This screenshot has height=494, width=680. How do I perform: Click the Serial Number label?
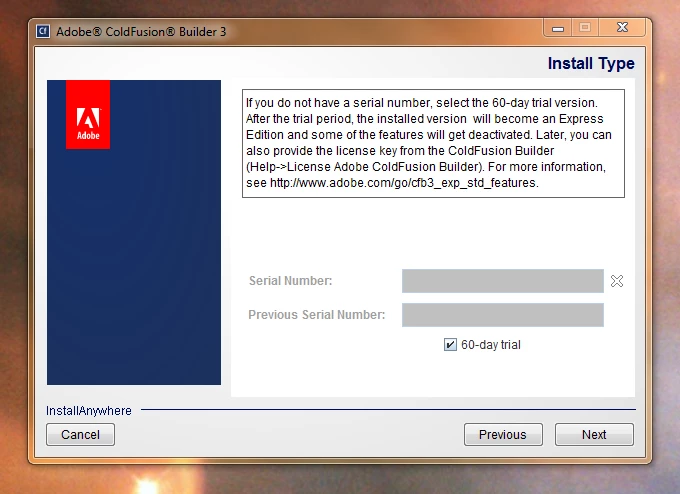click(291, 281)
